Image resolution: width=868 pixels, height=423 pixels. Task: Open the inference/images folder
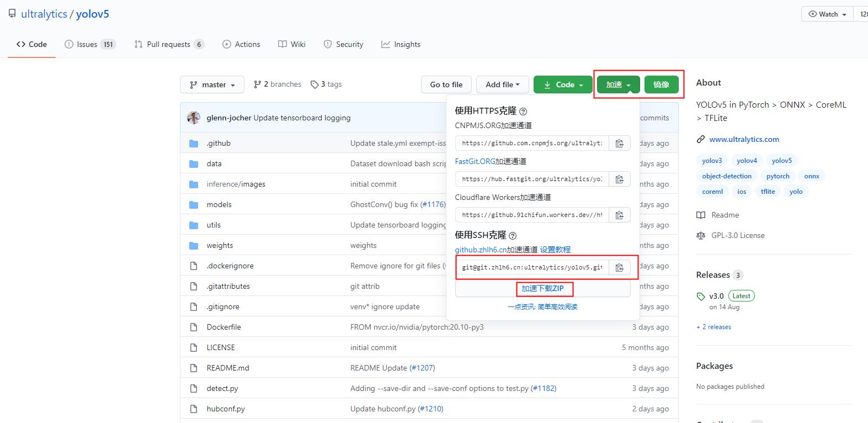point(236,184)
